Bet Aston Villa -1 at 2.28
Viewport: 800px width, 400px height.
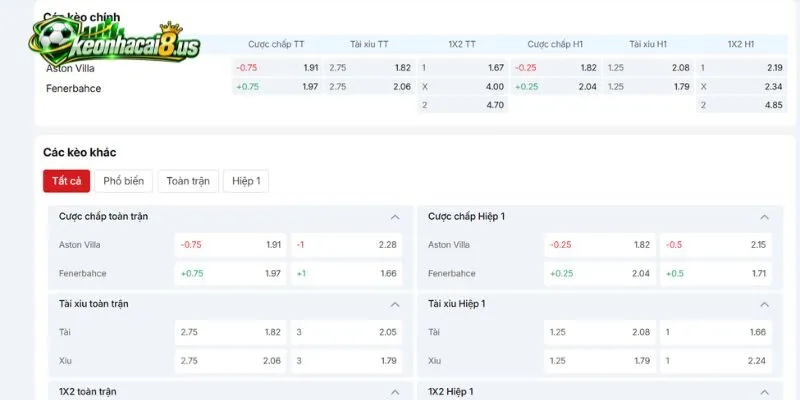[346, 245]
